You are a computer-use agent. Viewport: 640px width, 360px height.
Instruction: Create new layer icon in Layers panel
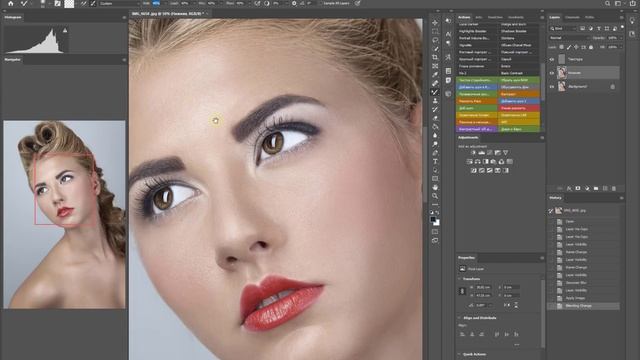605,189
